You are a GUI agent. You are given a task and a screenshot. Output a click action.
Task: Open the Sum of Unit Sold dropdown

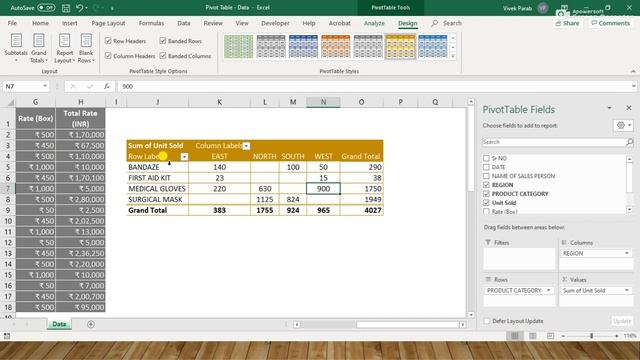coord(627,290)
